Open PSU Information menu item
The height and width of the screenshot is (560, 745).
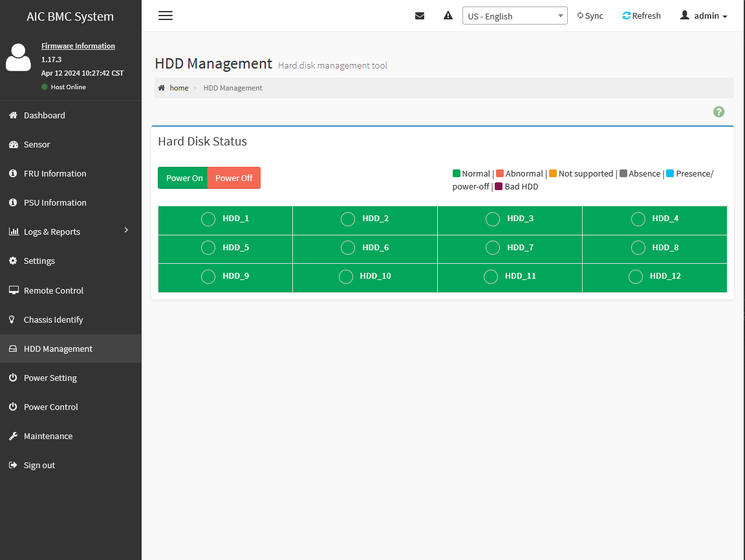(70, 202)
